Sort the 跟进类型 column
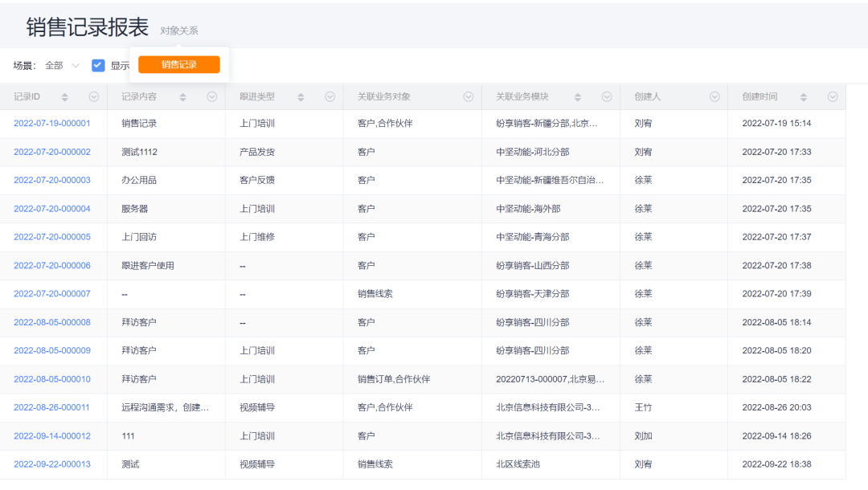 pyautogui.click(x=301, y=97)
